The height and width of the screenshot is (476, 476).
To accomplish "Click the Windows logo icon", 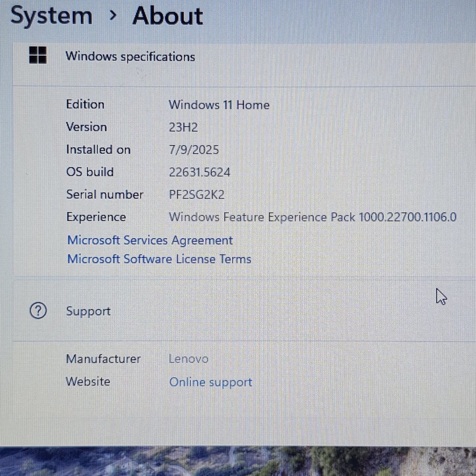I will tap(38, 55).
